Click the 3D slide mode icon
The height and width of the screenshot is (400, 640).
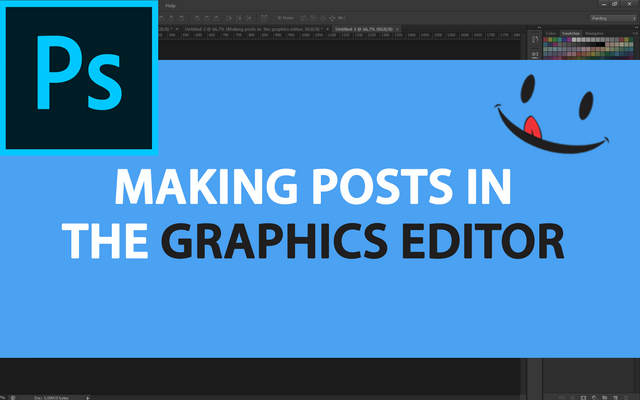pyautogui.click(x=332, y=18)
